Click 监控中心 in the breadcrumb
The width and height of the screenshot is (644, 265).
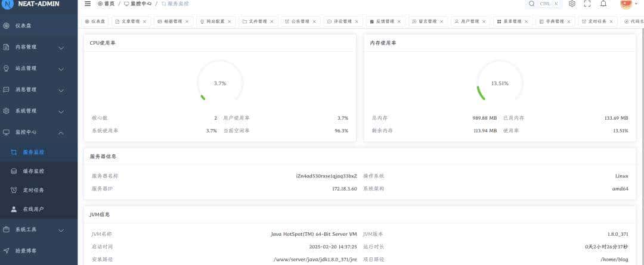[138, 4]
